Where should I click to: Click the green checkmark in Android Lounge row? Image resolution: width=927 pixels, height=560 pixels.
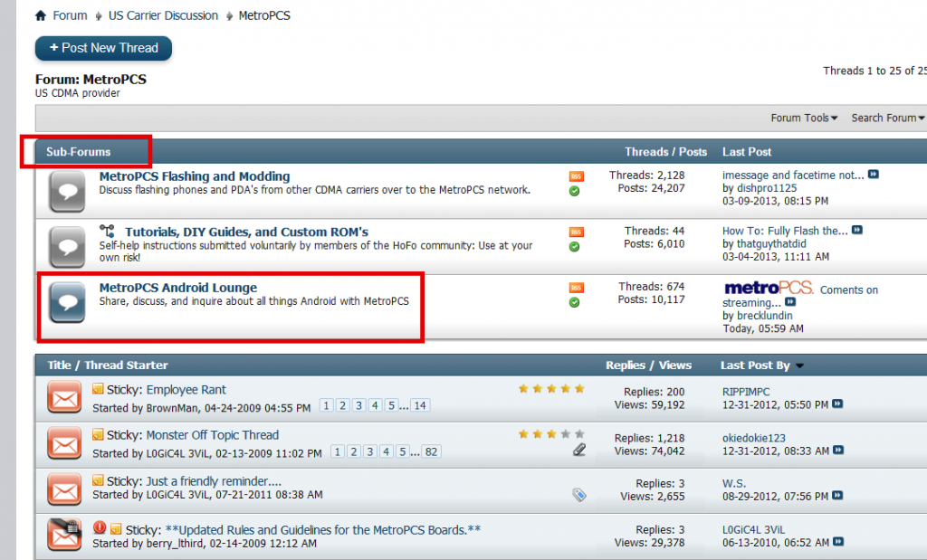pyautogui.click(x=574, y=302)
